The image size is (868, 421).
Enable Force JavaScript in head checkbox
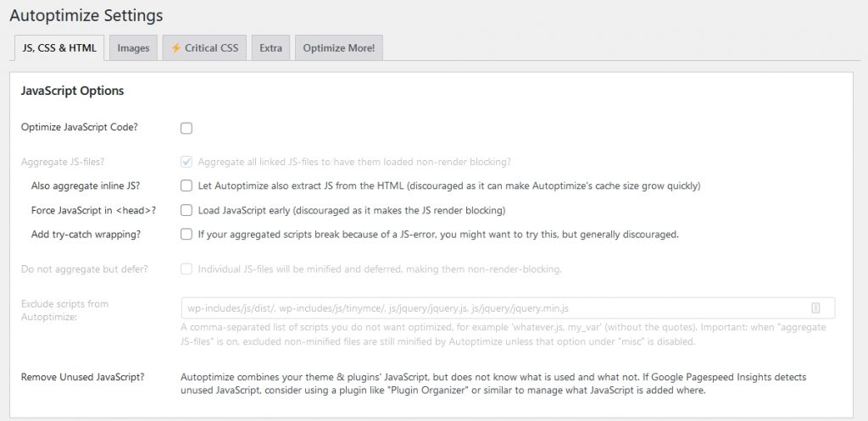pos(186,210)
